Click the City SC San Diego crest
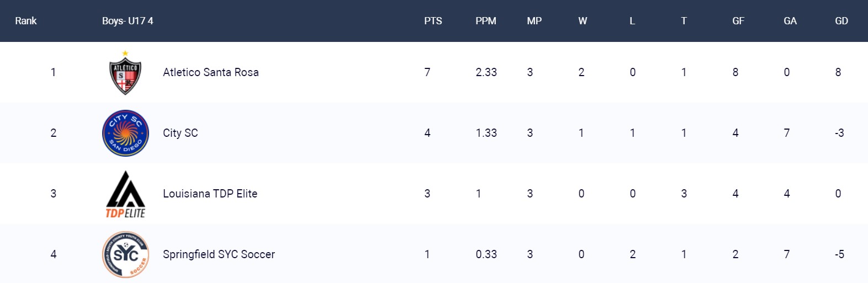868x283 pixels. click(125, 133)
